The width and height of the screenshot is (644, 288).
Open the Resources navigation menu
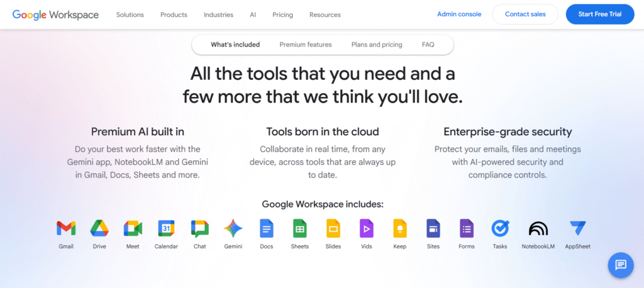coord(325,14)
